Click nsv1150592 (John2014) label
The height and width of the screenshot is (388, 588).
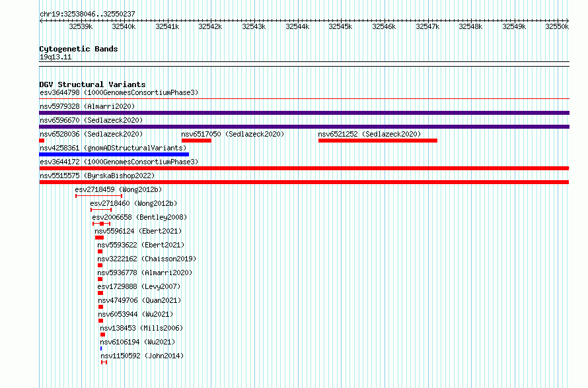tap(142, 356)
